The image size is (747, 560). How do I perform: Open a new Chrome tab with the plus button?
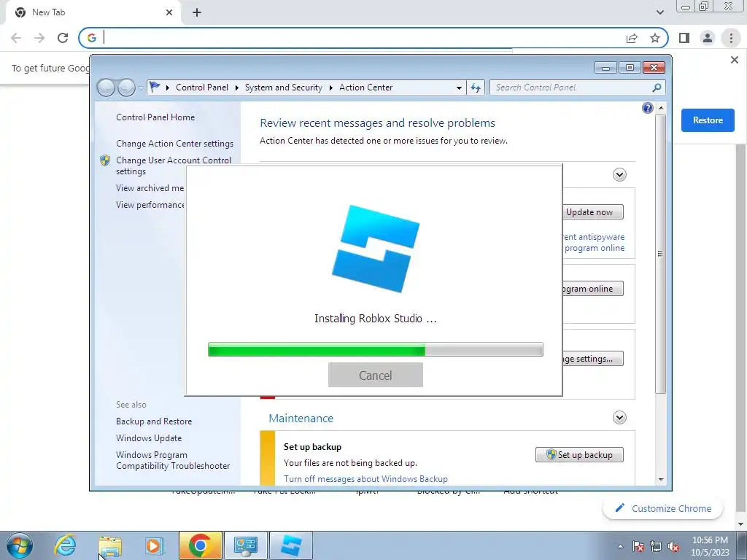point(197,12)
